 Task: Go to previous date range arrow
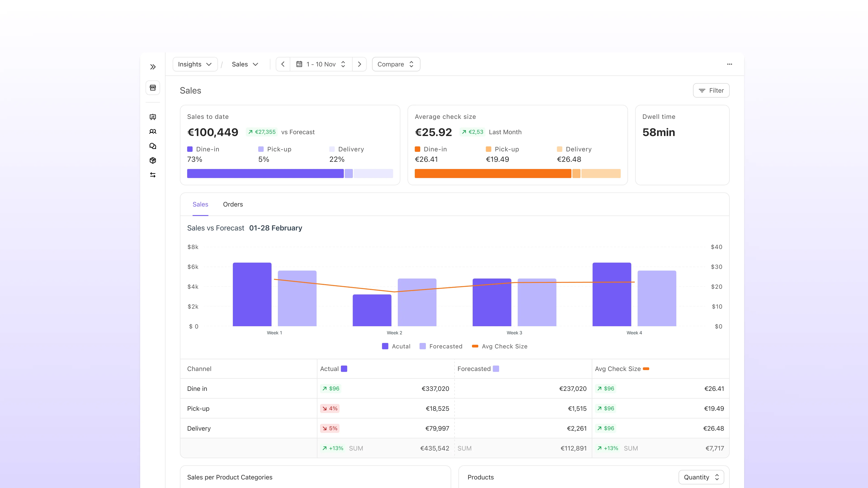[x=283, y=64]
